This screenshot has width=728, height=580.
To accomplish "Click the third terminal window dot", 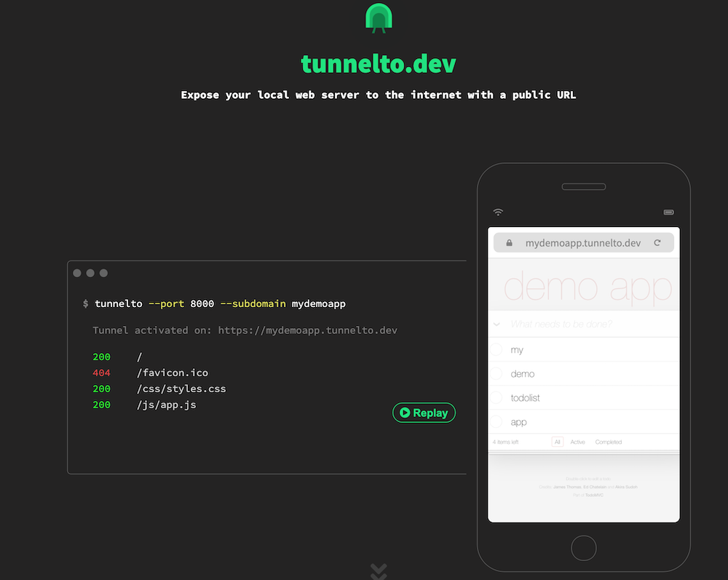I will click(x=103, y=273).
